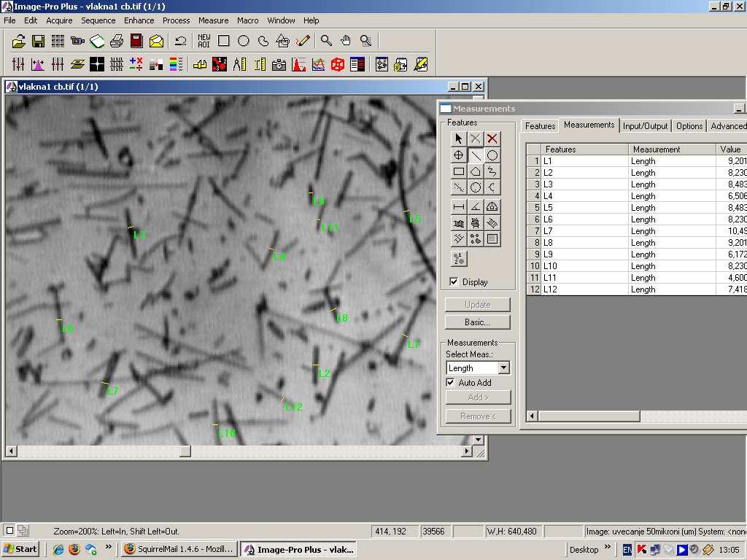Select row L1 in measurements table

point(636,161)
